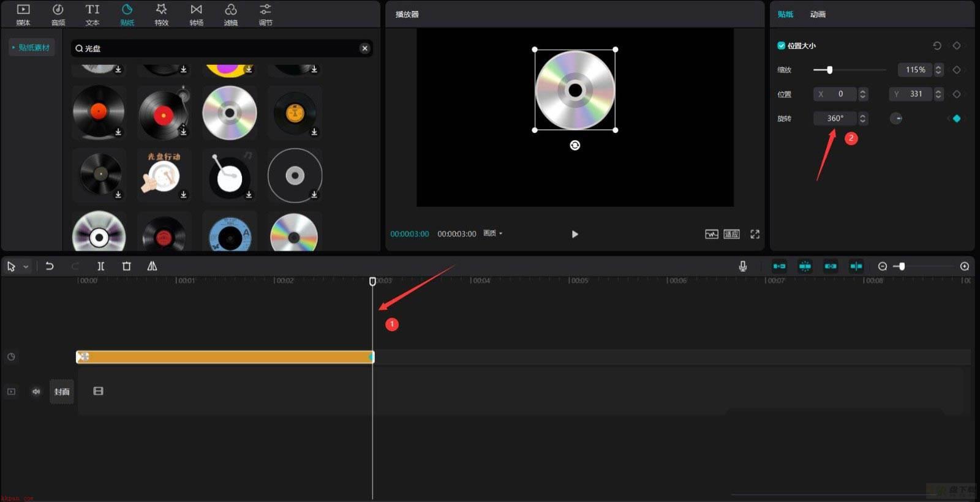Screen dimensions: 980x502
Task: Clear the sticker search with the X button
Action: tap(365, 48)
